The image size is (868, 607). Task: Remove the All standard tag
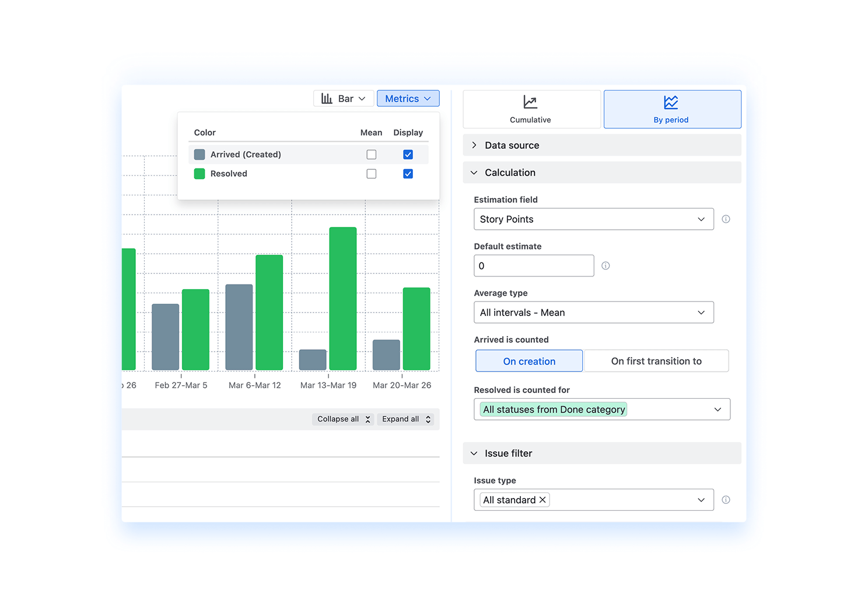[542, 500]
